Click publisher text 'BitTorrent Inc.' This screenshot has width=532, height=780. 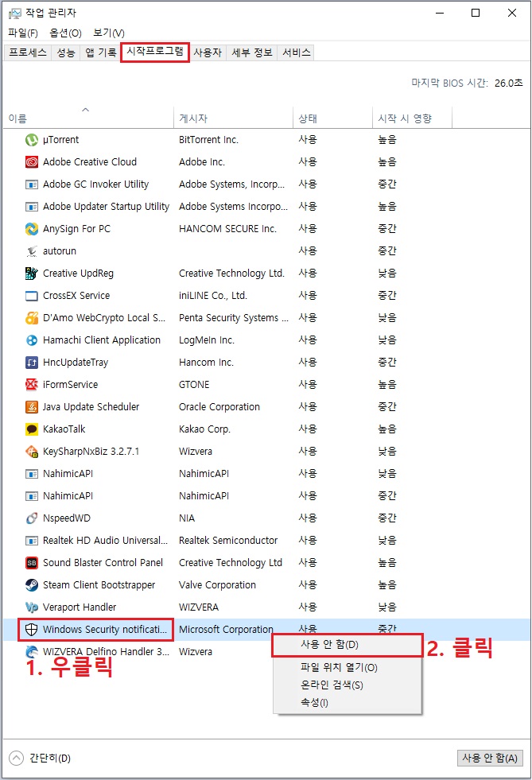tap(208, 140)
